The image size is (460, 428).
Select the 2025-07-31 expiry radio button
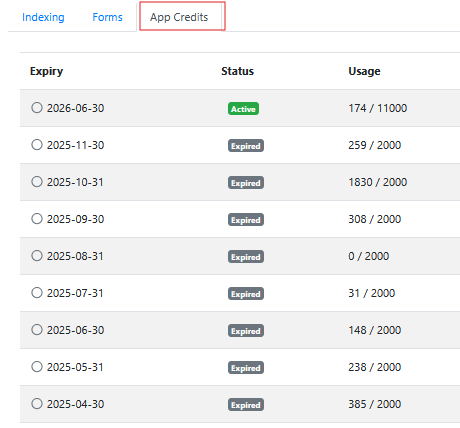click(37, 293)
